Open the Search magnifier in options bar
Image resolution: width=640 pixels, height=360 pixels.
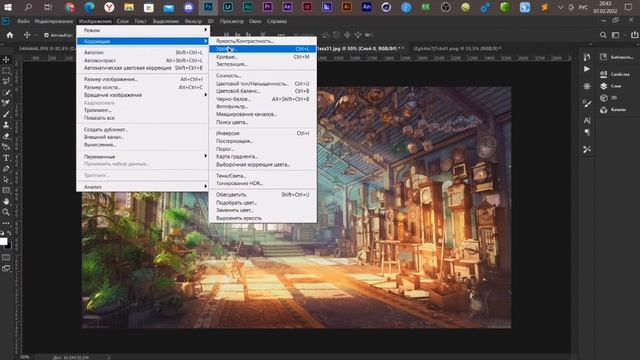[x=603, y=35]
